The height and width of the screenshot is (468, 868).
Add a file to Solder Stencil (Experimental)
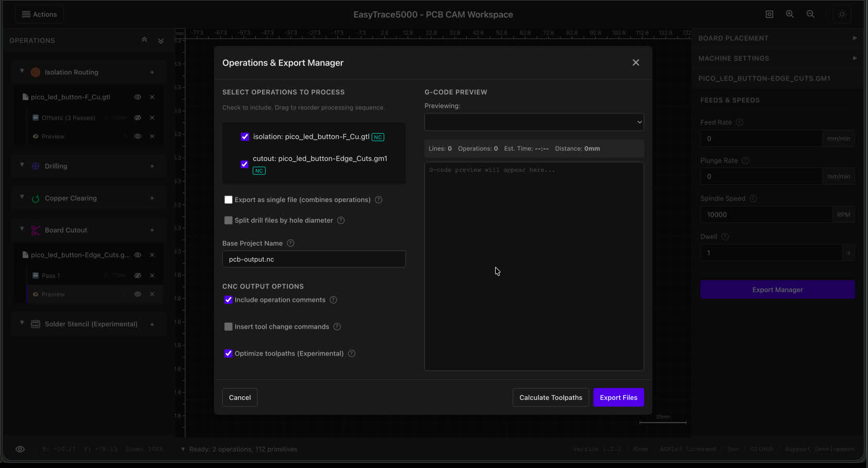click(x=152, y=324)
